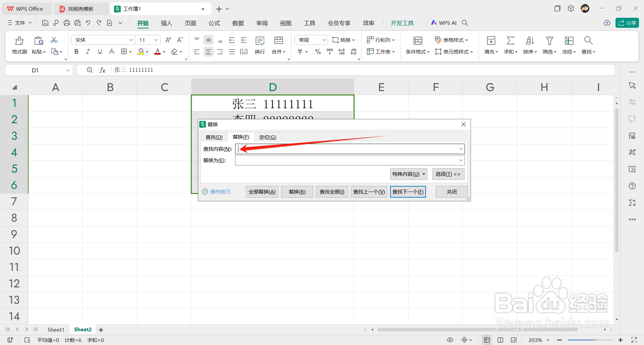Click the Filter (筛选) funnel icon
Image resolution: width=644 pixels, height=345 pixels.
tap(549, 41)
